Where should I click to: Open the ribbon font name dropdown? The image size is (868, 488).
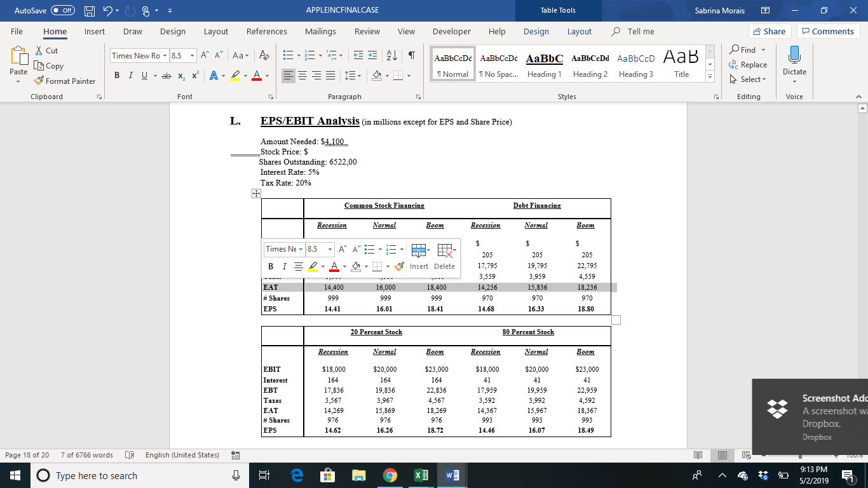click(165, 55)
